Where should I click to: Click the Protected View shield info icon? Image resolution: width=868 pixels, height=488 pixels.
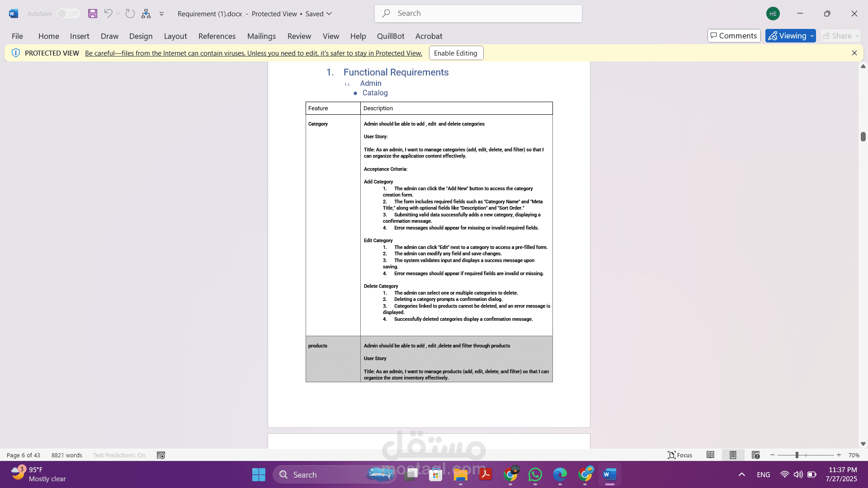[16, 53]
